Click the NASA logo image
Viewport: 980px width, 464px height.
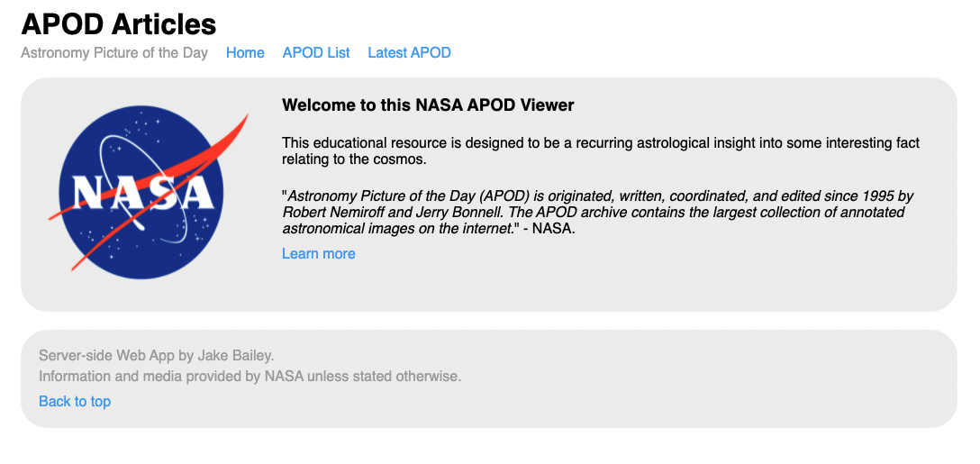(x=148, y=193)
